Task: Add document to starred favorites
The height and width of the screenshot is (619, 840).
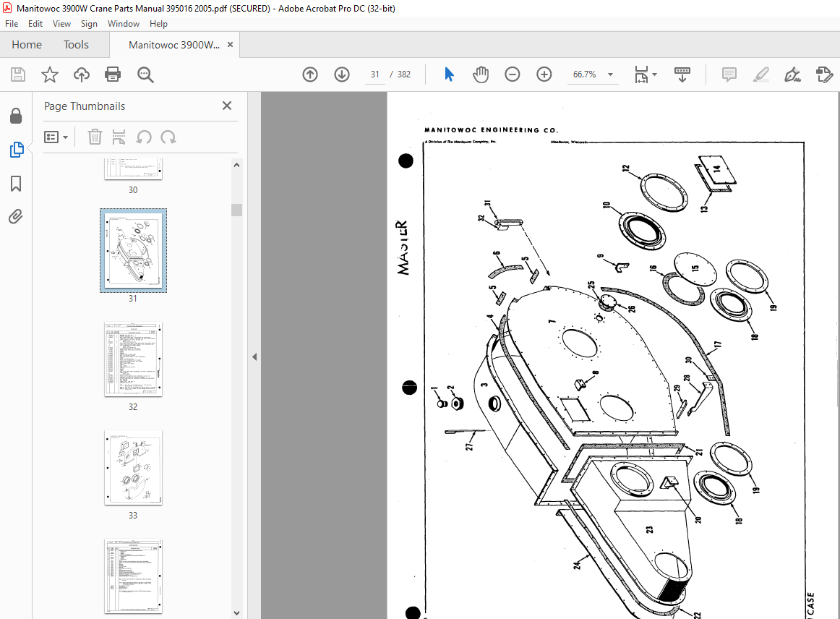Action: click(49, 74)
